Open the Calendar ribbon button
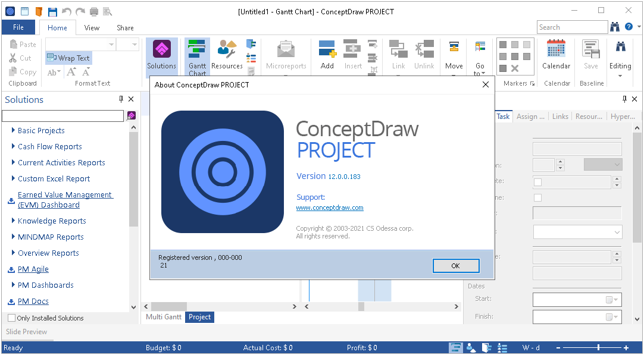 tap(556, 55)
